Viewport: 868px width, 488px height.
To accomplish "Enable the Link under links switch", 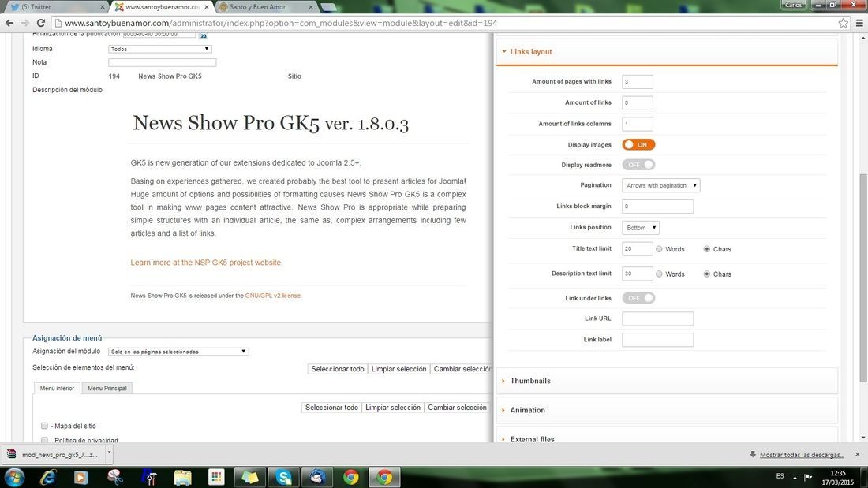I will click(x=638, y=298).
